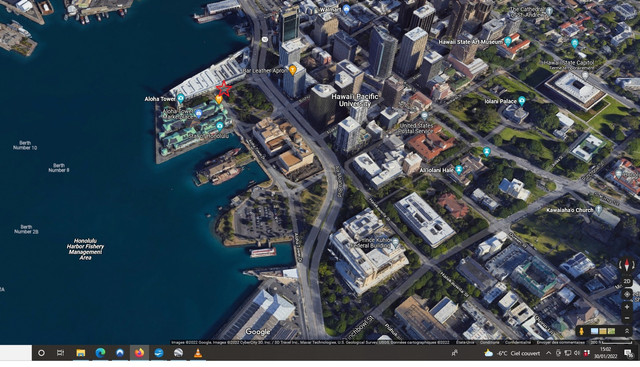Select the green terrain layer thumbnail
The image size is (640, 367).
coord(611,331)
